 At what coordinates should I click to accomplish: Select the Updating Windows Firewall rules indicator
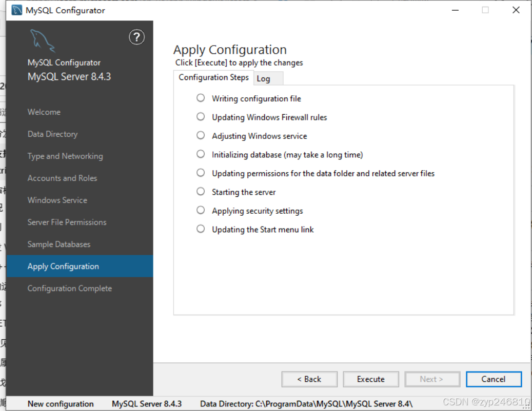tap(201, 116)
